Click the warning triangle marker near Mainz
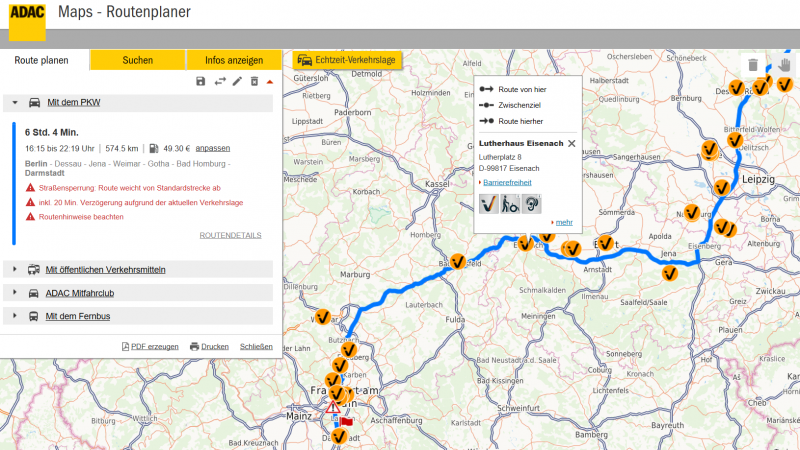The width and height of the screenshot is (800, 450). [x=333, y=407]
